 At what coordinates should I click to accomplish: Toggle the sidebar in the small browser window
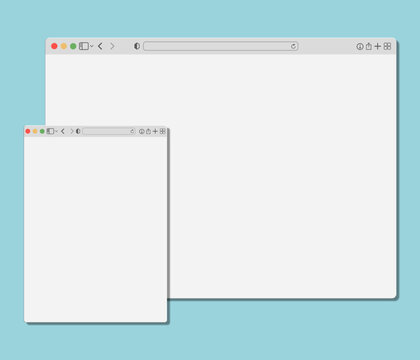click(50, 131)
